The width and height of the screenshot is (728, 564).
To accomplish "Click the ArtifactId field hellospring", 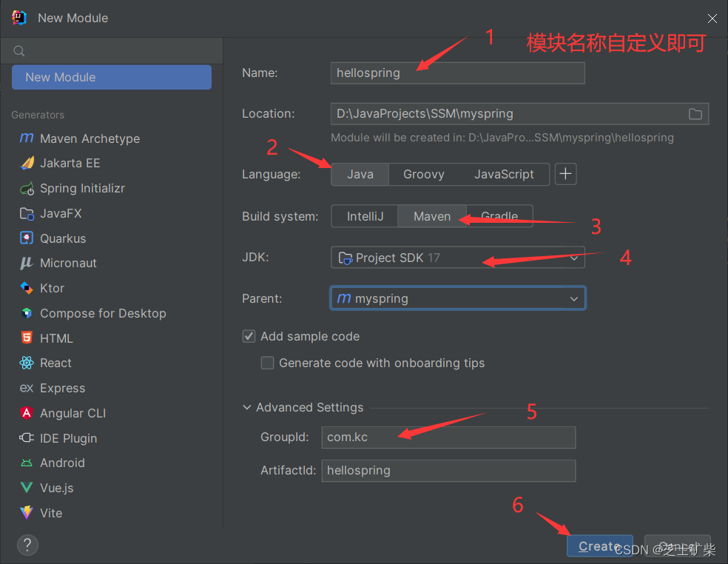I will click(x=448, y=471).
